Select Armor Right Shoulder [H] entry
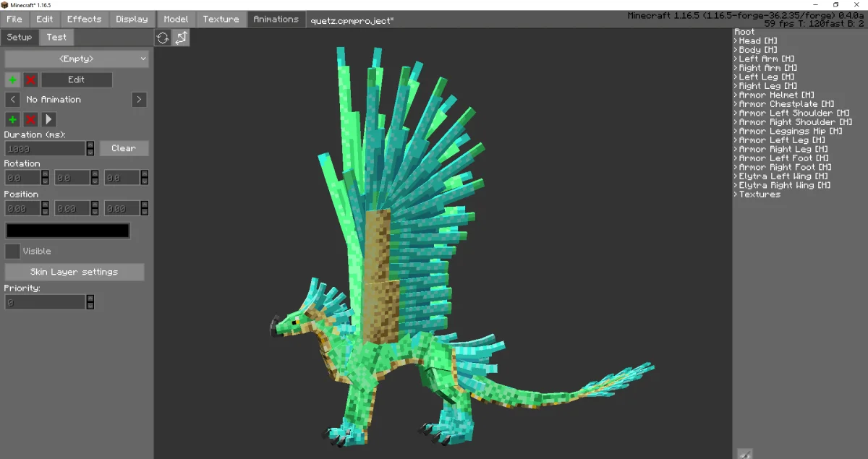This screenshot has height=459, width=868. (796, 122)
